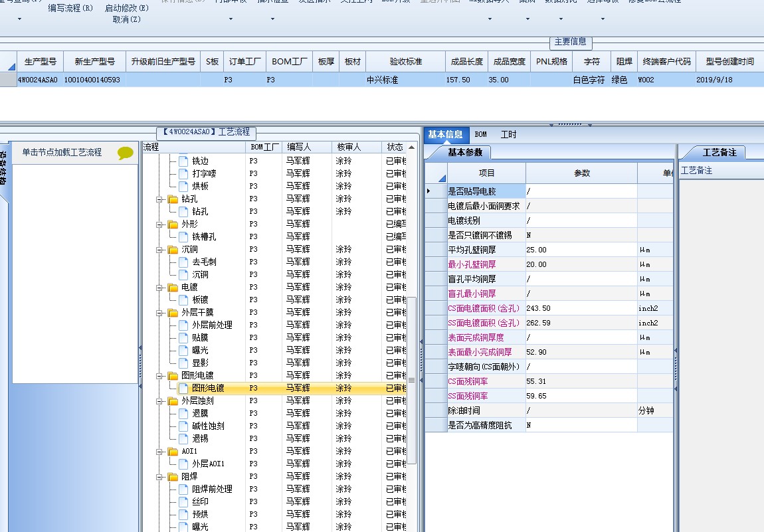Viewport: 764px width, 532px height.
Task: Collapse the 电镀 tree node
Action: click(159, 288)
